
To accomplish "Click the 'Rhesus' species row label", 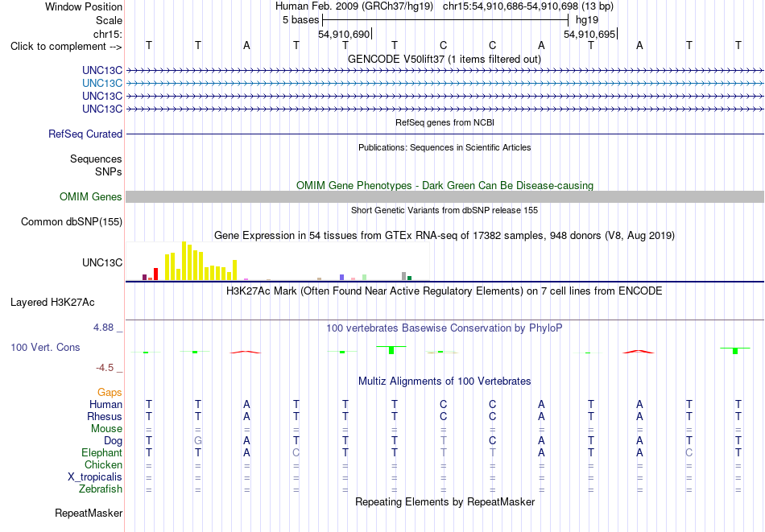I will click(105, 416).
